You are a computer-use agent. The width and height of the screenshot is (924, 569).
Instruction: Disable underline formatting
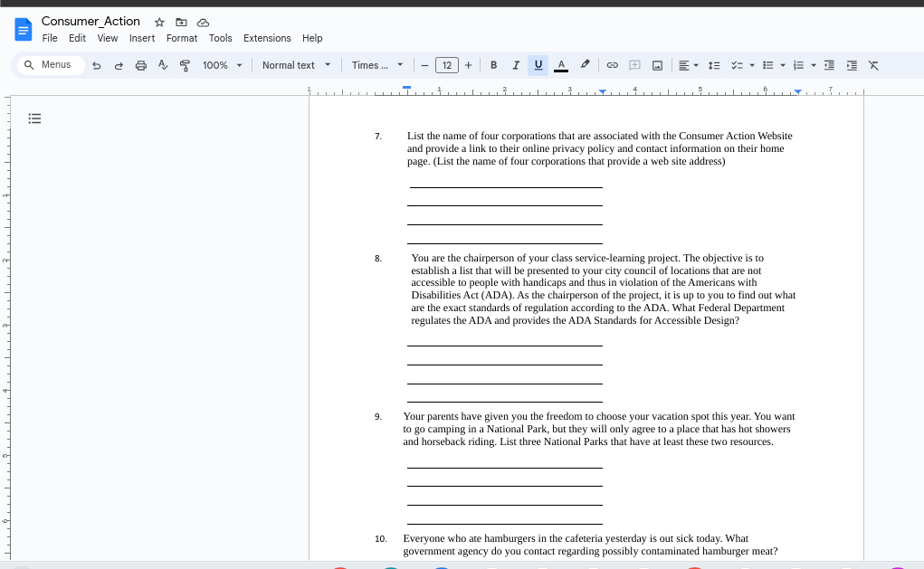(538, 65)
